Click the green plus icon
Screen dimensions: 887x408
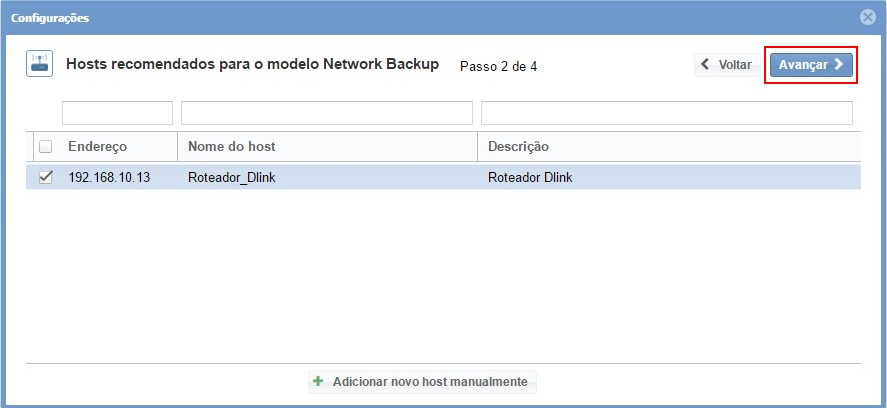318,381
